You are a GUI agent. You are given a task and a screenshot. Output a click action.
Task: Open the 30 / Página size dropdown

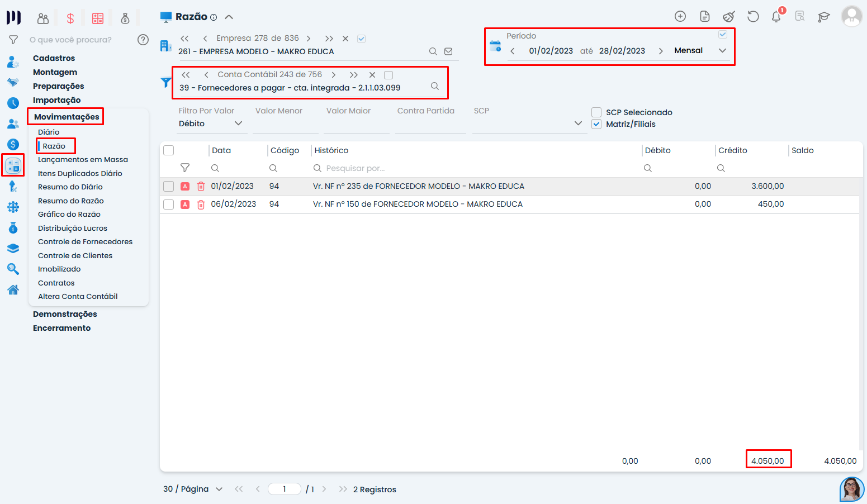193,489
